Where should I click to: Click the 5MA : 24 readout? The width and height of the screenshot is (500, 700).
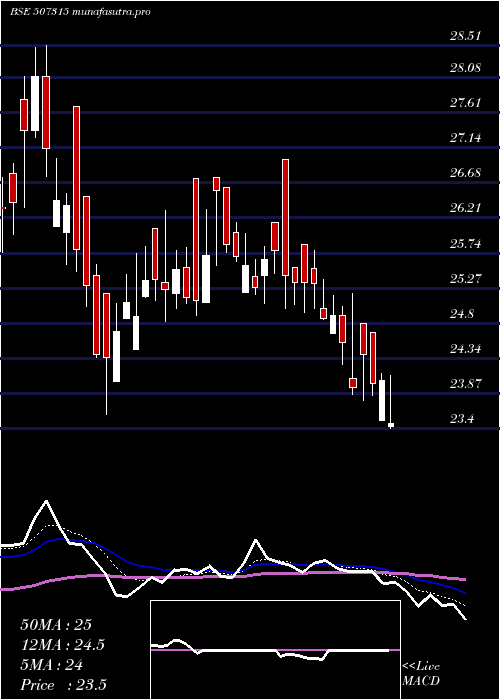(51, 665)
